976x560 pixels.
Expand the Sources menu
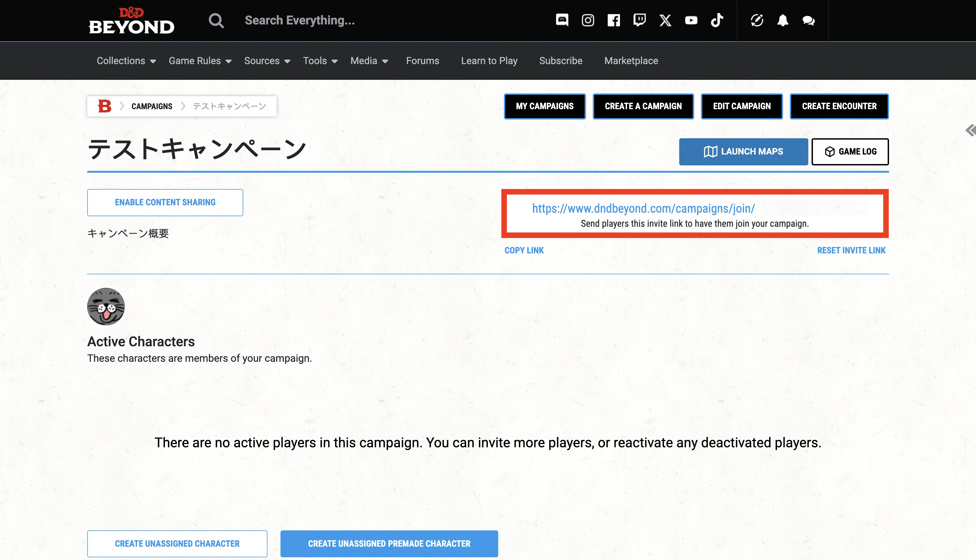point(267,61)
